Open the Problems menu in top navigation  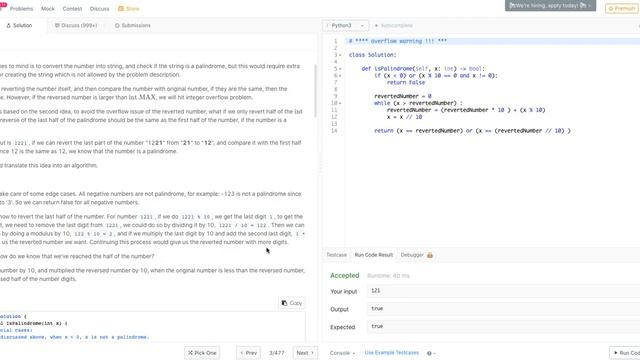coord(21,9)
